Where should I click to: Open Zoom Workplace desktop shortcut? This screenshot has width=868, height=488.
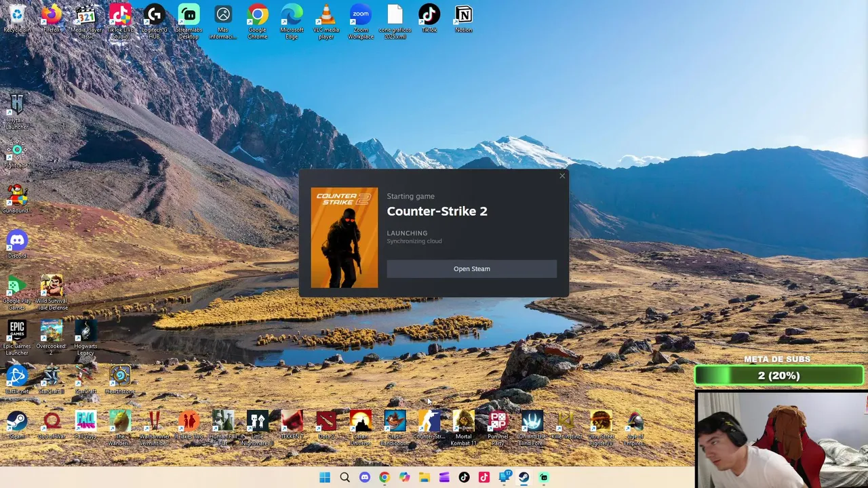(361, 21)
